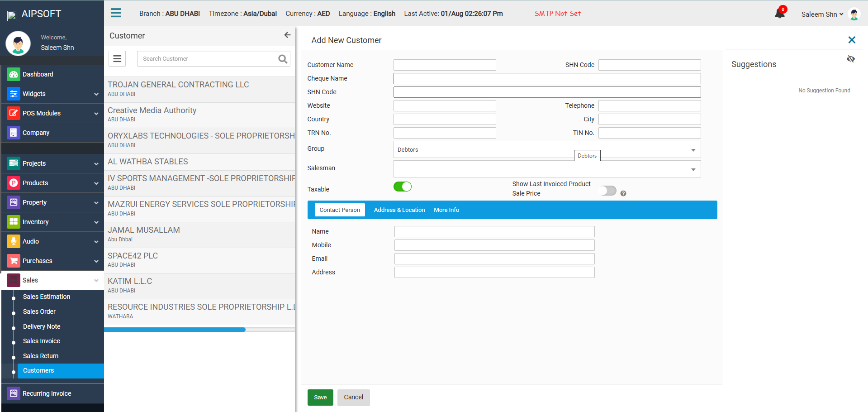Toggle the Taxable switch off
Image resolution: width=868 pixels, height=412 pixels.
coord(402,187)
